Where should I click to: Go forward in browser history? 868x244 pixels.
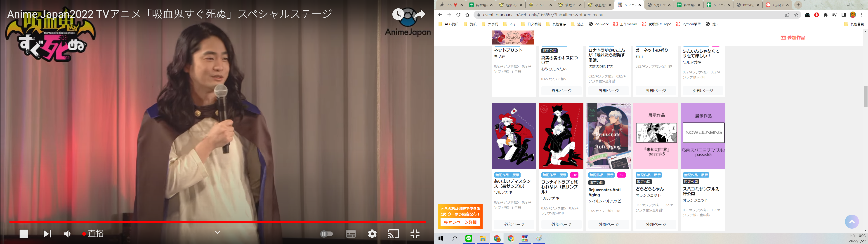coord(449,15)
